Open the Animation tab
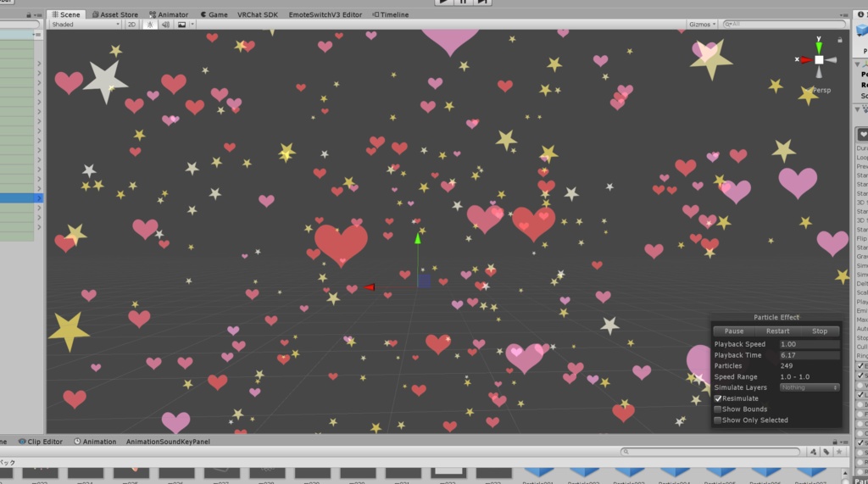This screenshot has width=868, height=484. tap(95, 442)
